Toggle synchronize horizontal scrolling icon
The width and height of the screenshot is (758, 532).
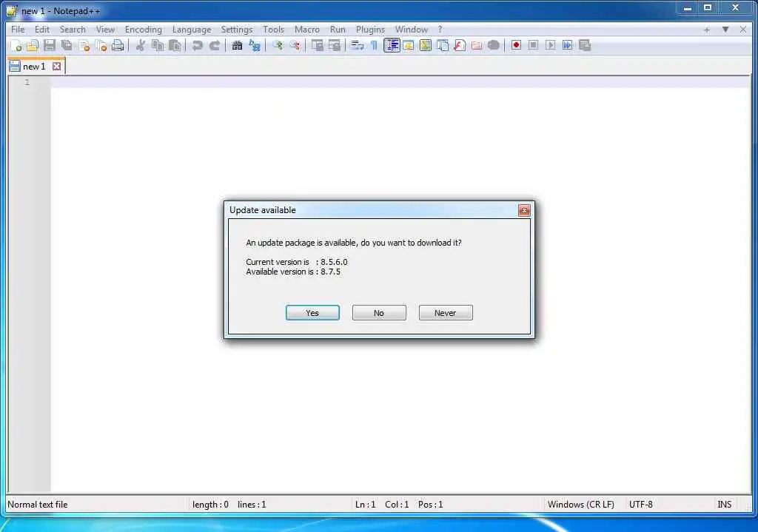click(x=334, y=45)
